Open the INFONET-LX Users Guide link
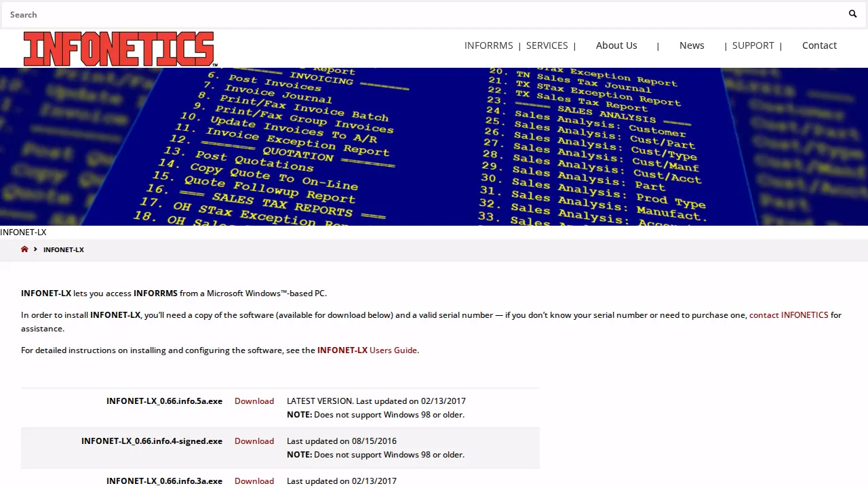Viewport: 868px width, 488px height. pos(367,350)
